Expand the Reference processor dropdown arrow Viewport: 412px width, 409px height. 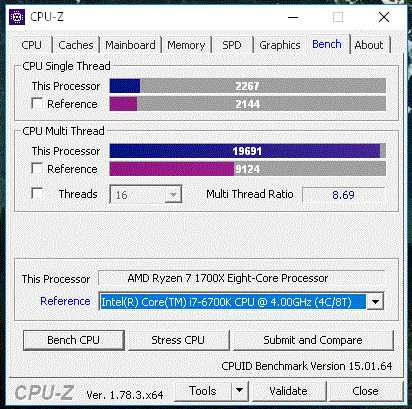(375, 302)
